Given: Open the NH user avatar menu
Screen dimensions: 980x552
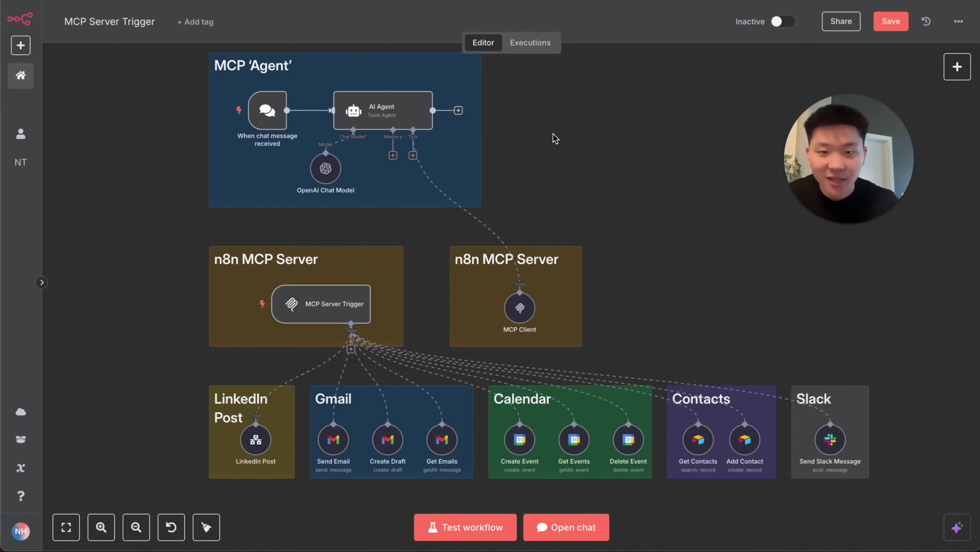Looking at the screenshot, I should (21, 531).
